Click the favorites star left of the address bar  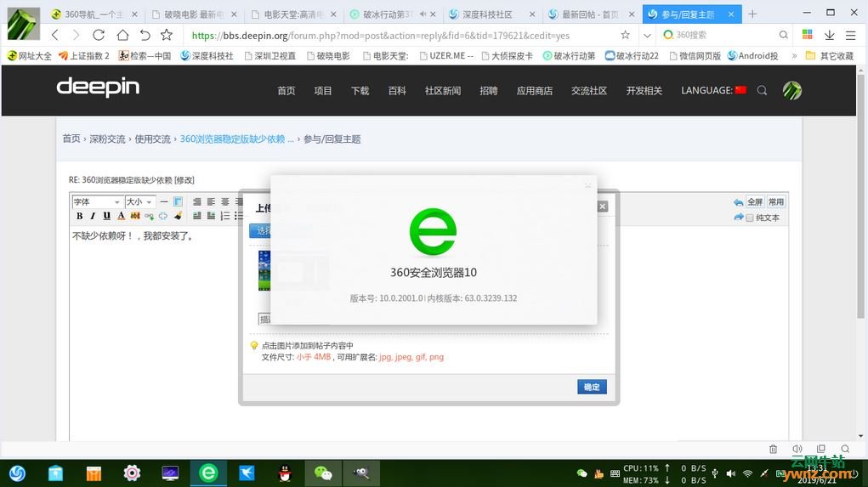(166, 35)
